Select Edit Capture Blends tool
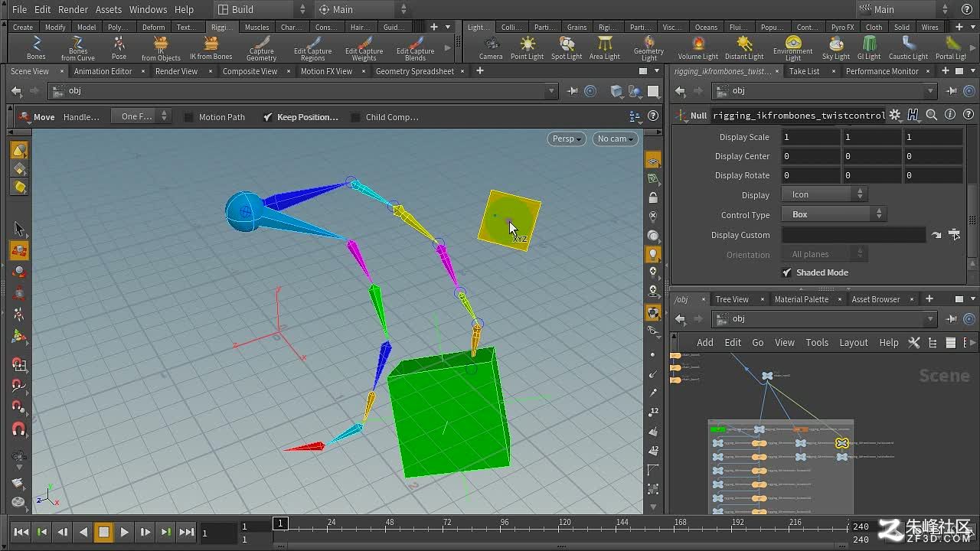 [x=415, y=48]
